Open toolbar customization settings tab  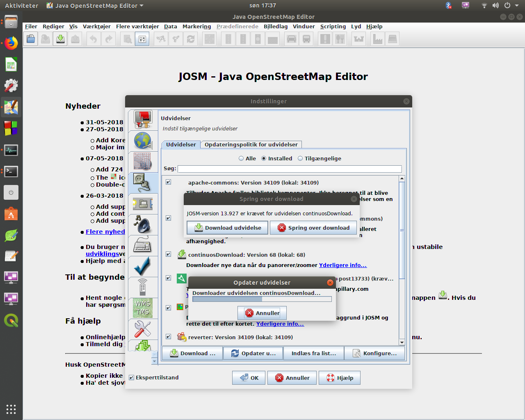tap(143, 204)
